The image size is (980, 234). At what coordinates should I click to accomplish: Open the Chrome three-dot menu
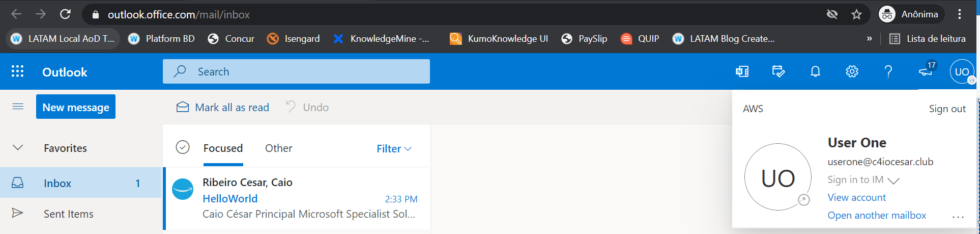point(960,14)
